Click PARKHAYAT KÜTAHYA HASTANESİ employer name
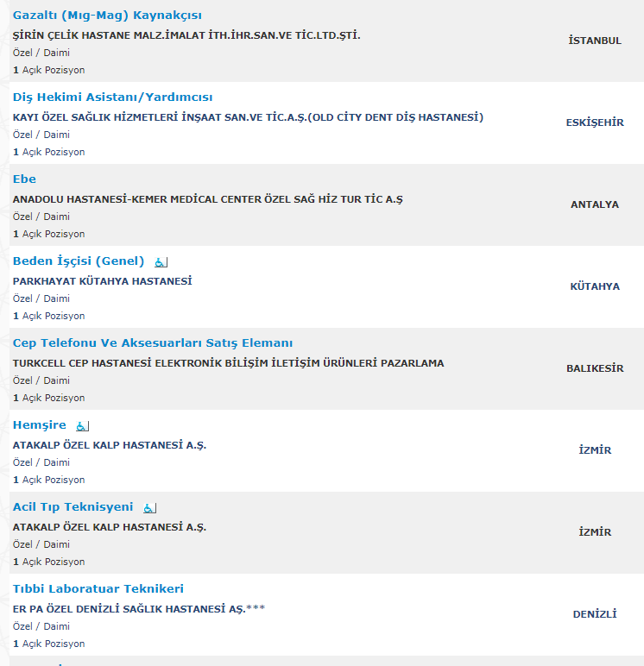 (x=102, y=281)
